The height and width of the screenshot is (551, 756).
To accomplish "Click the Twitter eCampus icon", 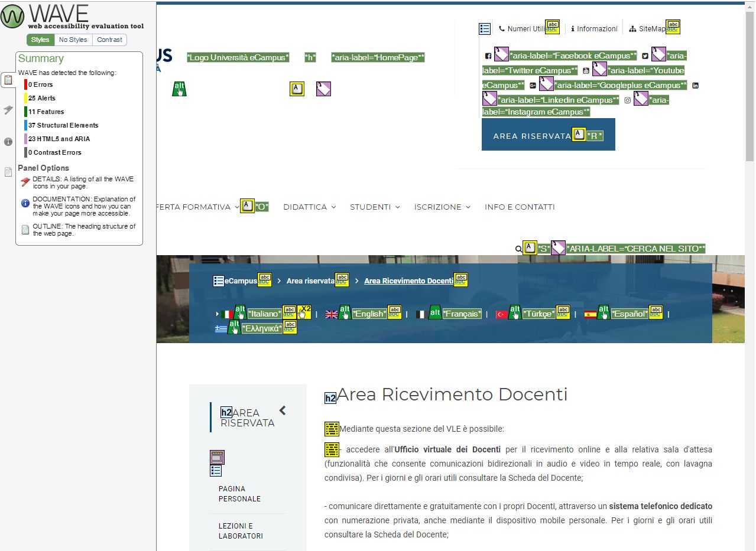I will (x=645, y=56).
